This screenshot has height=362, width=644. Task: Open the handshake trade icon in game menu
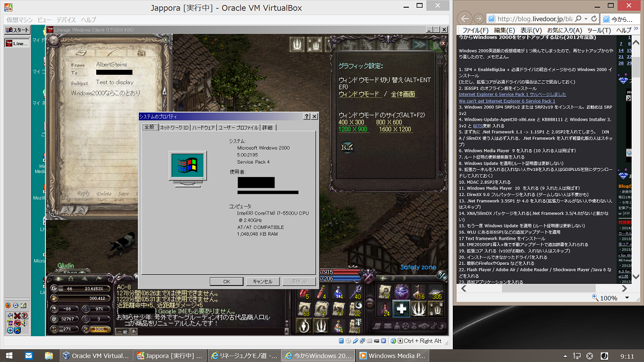pos(424,326)
